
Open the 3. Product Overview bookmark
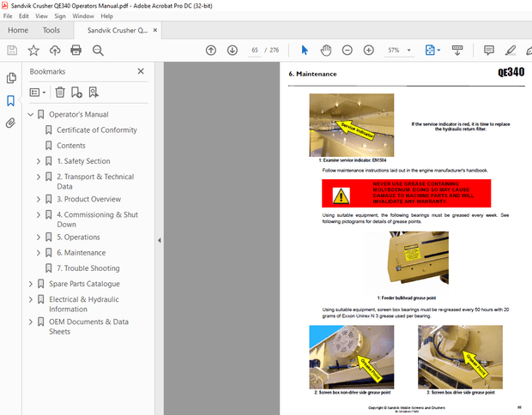coord(89,200)
